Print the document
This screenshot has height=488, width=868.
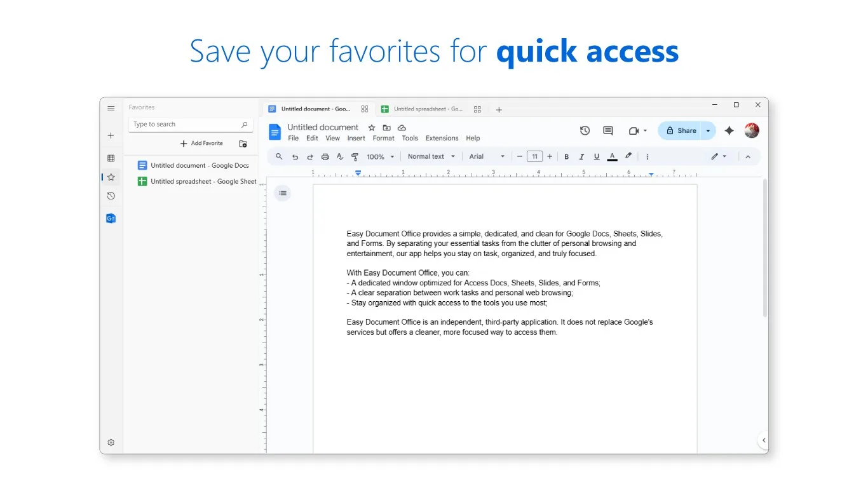click(x=325, y=156)
